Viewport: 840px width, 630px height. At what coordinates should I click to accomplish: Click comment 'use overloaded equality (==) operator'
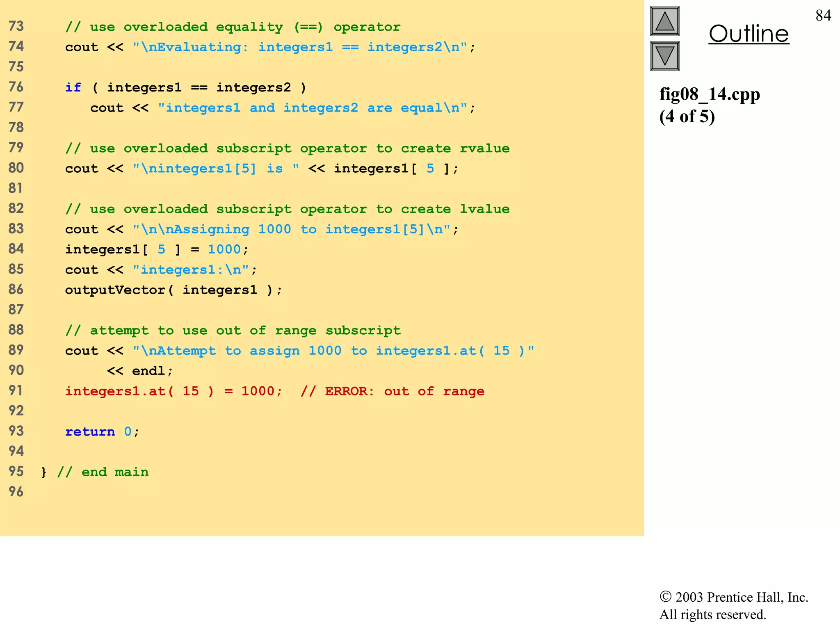tap(233, 27)
